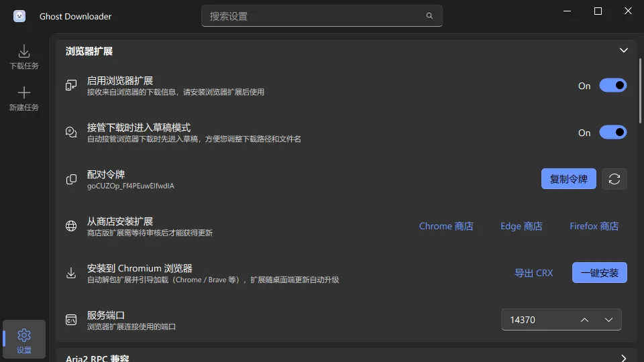
Task: Click the token text goCUZOp_Ff4PEuwEIfwdIA
Action: [131, 186]
